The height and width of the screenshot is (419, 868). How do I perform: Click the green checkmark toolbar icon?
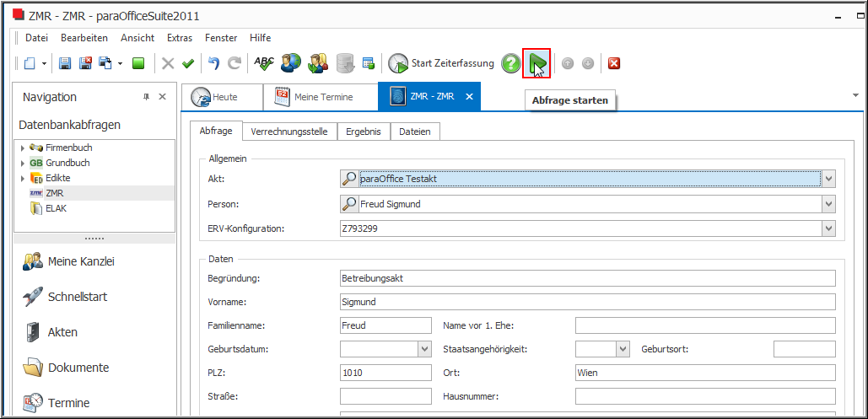pyautogui.click(x=188, y=63)
